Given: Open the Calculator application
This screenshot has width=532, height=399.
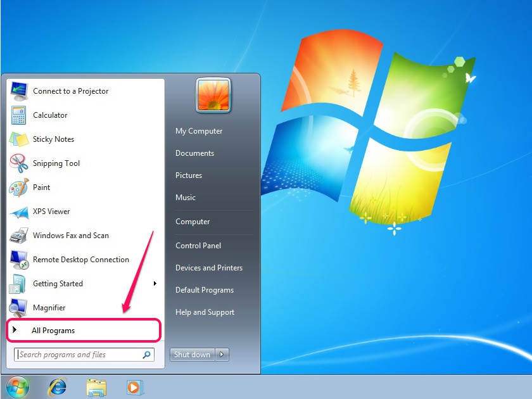Looking at the screenshot, I should 50,115.
